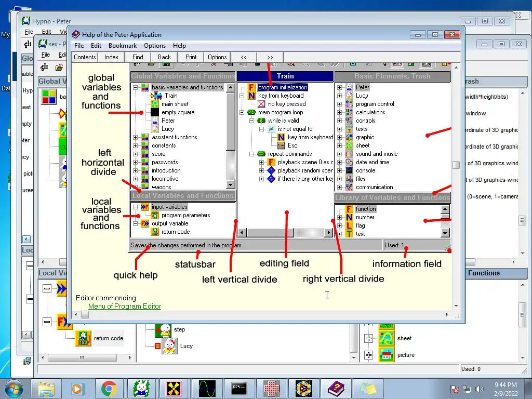The height and width of the screenshot is (399, 532).
Task: Open File menu of the sex window
Action: pyautogui.click(x=46, y=55)
